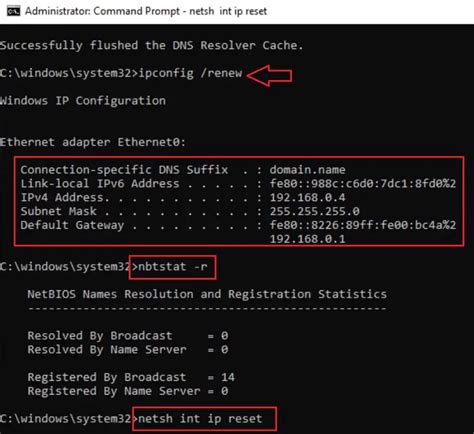This screenshot has height=434, width=474.
Task: Click the 'Registered By Name Server' line
Action: coord(128,391)
